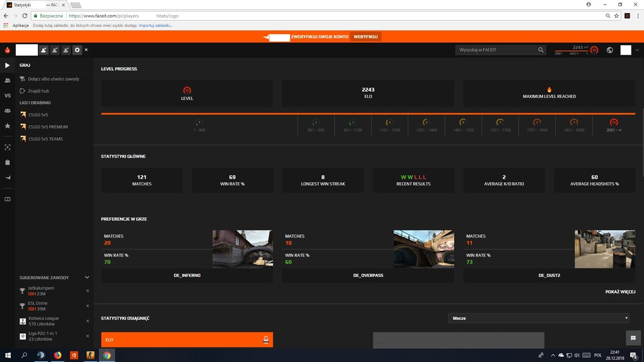The width and height of the screenshot is (644, 362).
Task: Select the Statystyki browser tab
Action: pos(36,5)
